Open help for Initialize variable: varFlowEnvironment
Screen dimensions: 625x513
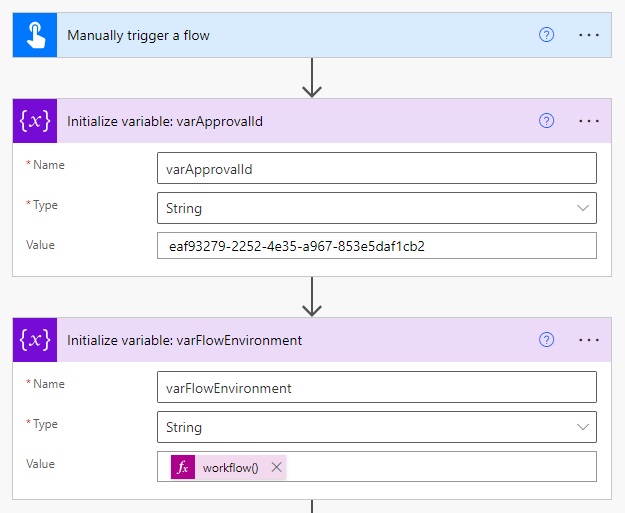coord(546,340)
